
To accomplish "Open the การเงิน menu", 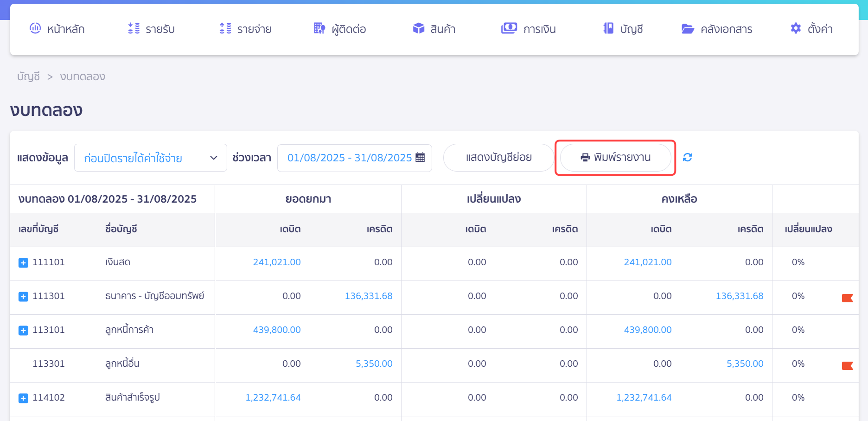I will coord(529,29).
